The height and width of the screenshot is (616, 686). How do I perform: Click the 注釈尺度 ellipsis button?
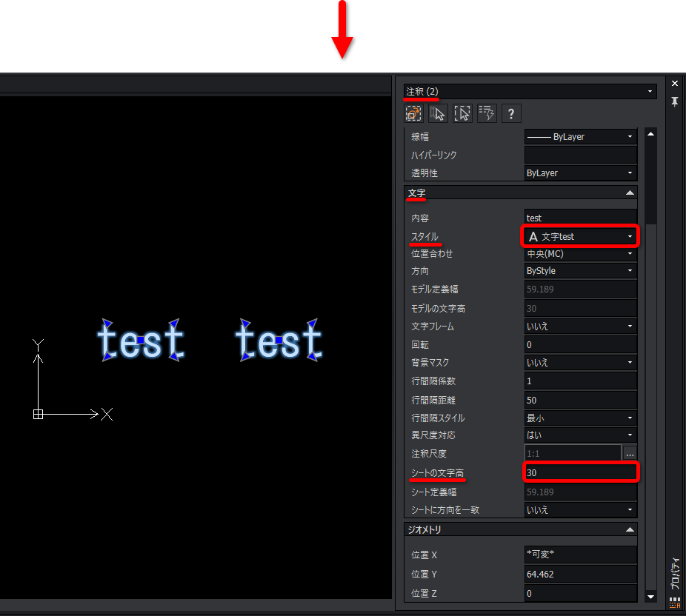(x=630, y=454)
